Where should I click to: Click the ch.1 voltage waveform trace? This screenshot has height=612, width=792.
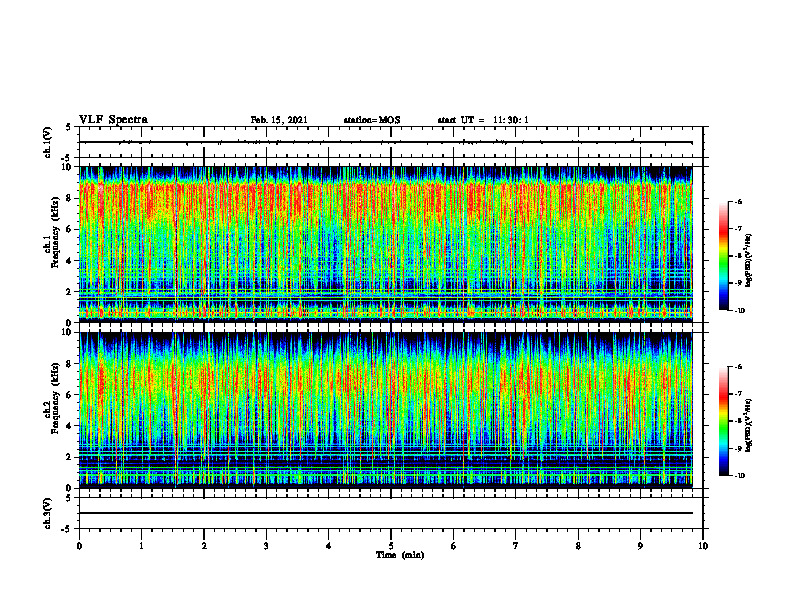[x=386, y=142]
